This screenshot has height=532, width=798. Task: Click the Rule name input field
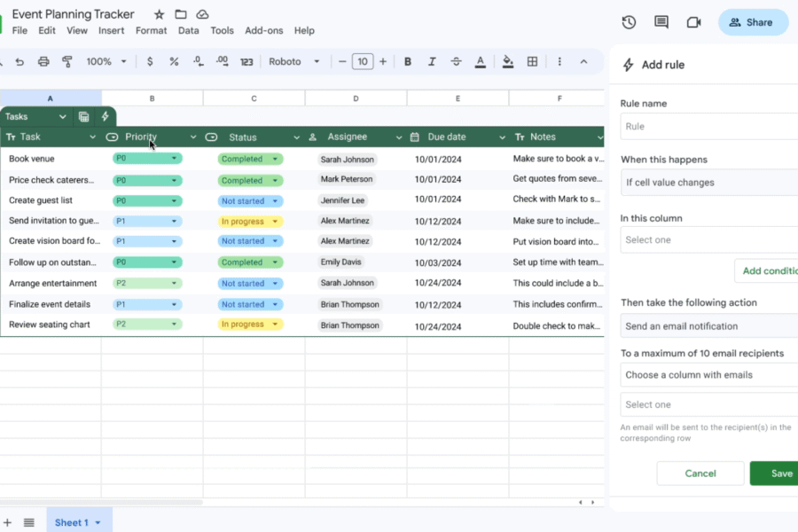click(709, 126)
